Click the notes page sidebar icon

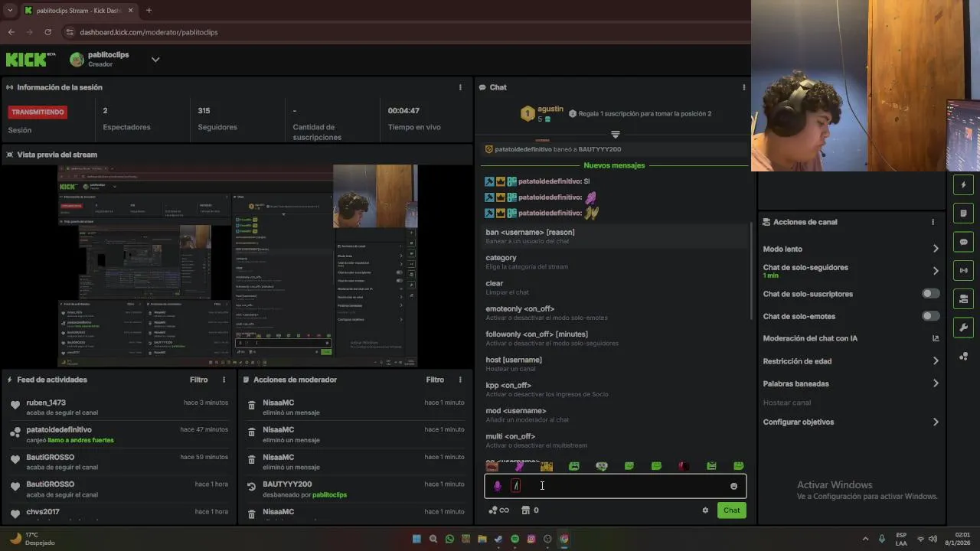(964, 214)
